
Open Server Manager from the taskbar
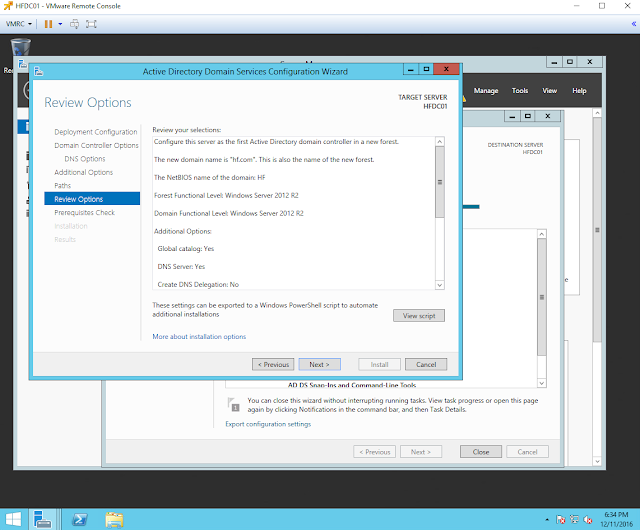point(42,519)
